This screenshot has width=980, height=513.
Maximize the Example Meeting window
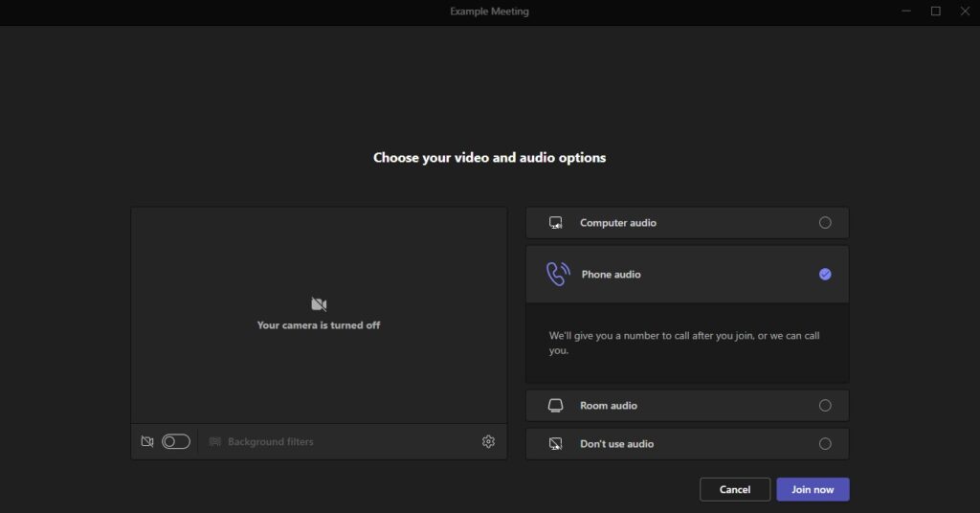click(936, 11)
